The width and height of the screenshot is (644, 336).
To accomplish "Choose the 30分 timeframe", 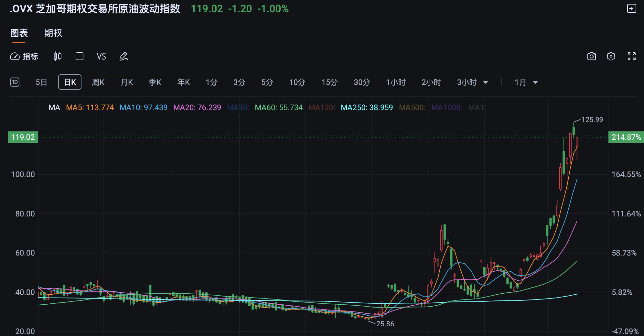I will pos(361,82).
